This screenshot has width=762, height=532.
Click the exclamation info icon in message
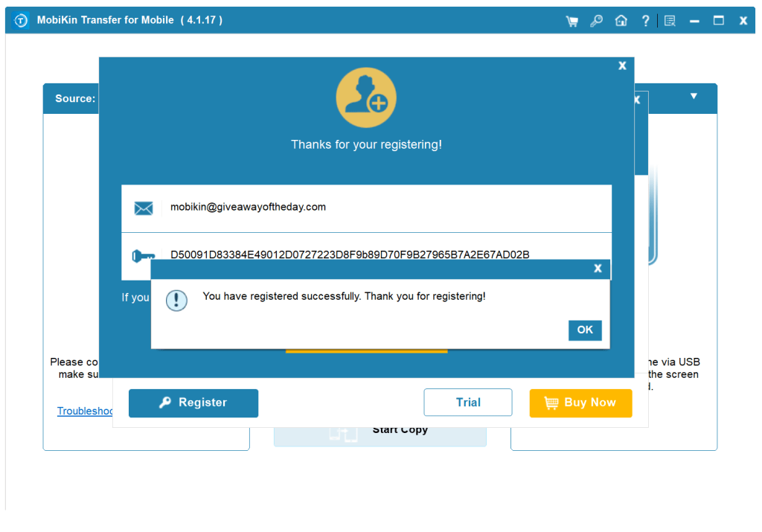(176, 300)
